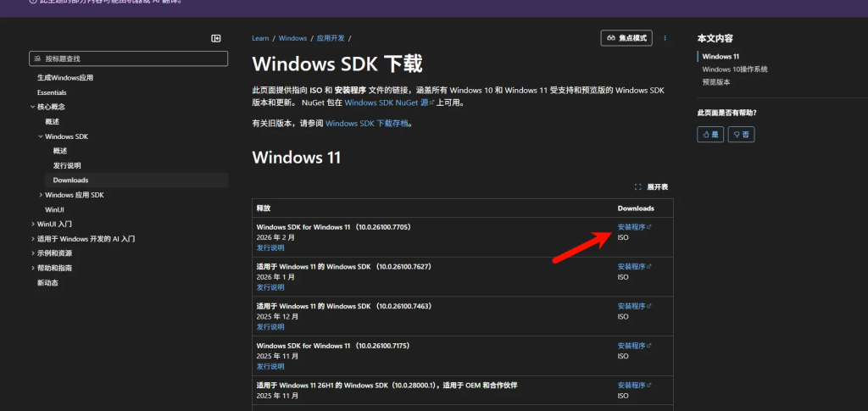Screen dimensions: 868x411
Task: Click the 释放 table column header
Action: (264, 208)
